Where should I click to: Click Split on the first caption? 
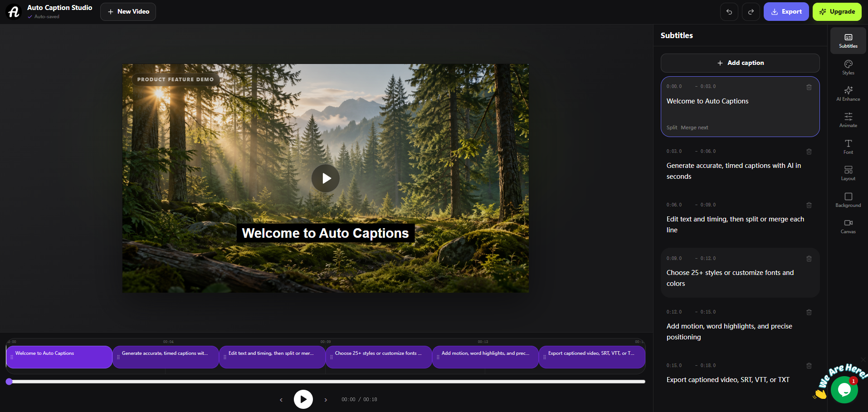(672, 128)
